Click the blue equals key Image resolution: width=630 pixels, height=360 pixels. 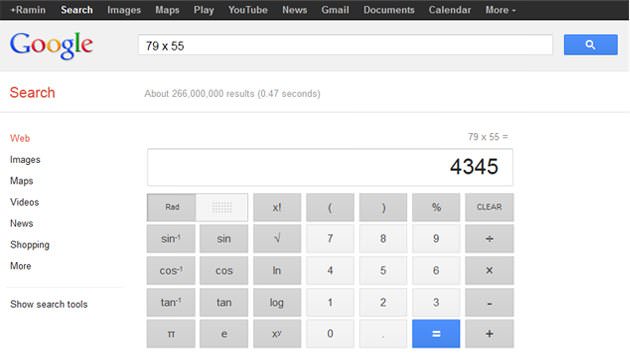(x=436, y=333)
